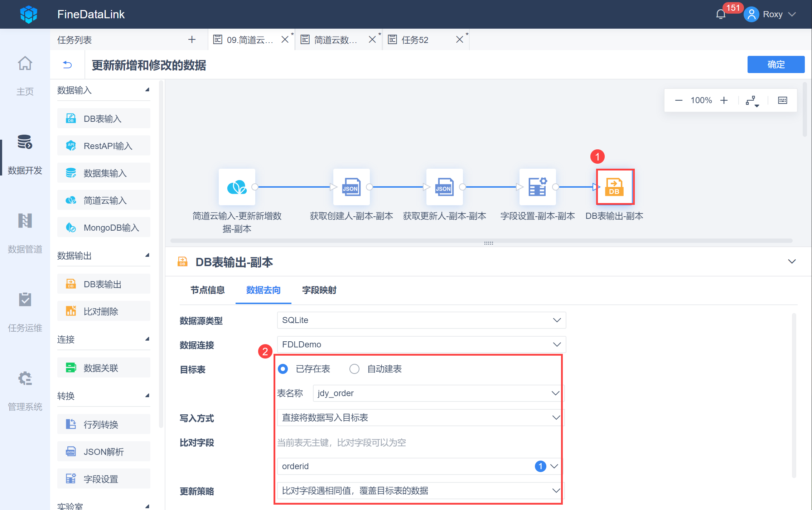
Task: Open the Roxy user menu
Action: 770,14
